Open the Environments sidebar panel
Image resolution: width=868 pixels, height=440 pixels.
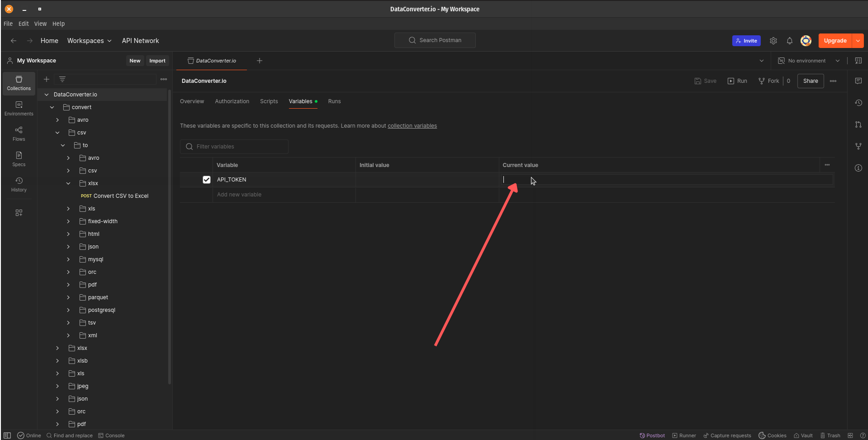(19, 109)
